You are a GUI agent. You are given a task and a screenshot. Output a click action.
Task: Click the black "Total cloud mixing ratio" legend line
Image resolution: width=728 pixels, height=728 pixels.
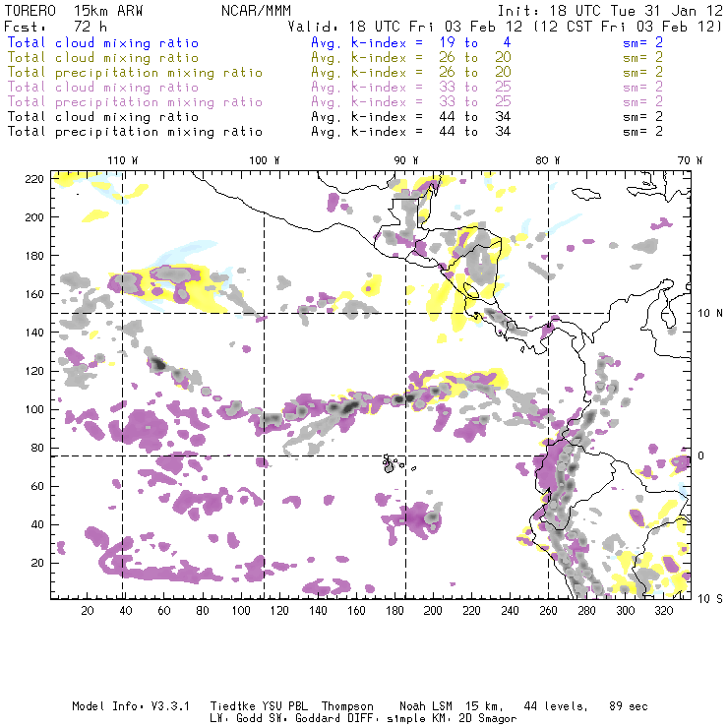pyautogui.click(x=103, y=117)
